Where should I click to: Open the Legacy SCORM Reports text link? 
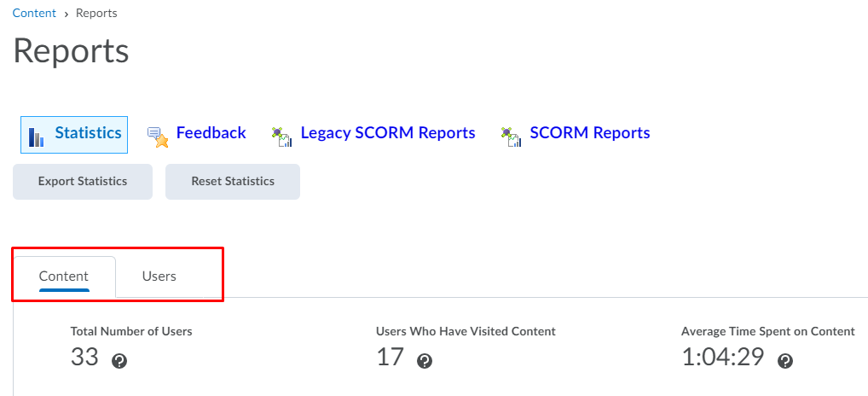click(x=388, y=133)
